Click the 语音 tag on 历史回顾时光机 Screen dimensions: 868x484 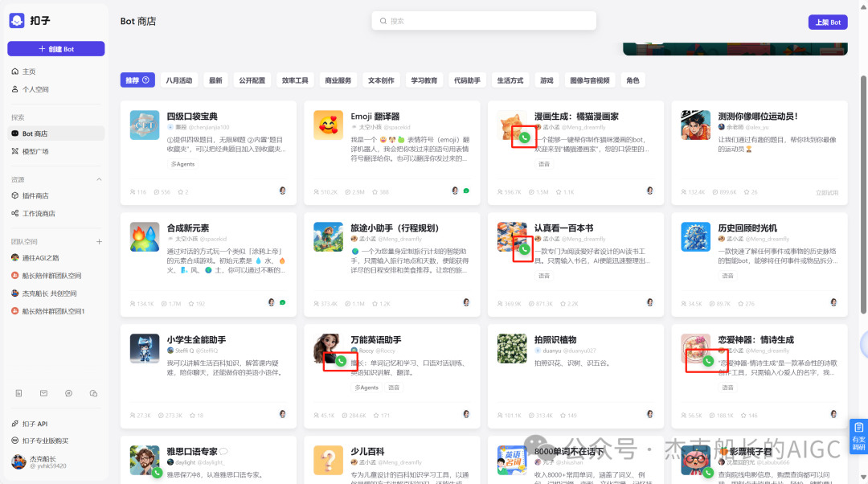727,276
